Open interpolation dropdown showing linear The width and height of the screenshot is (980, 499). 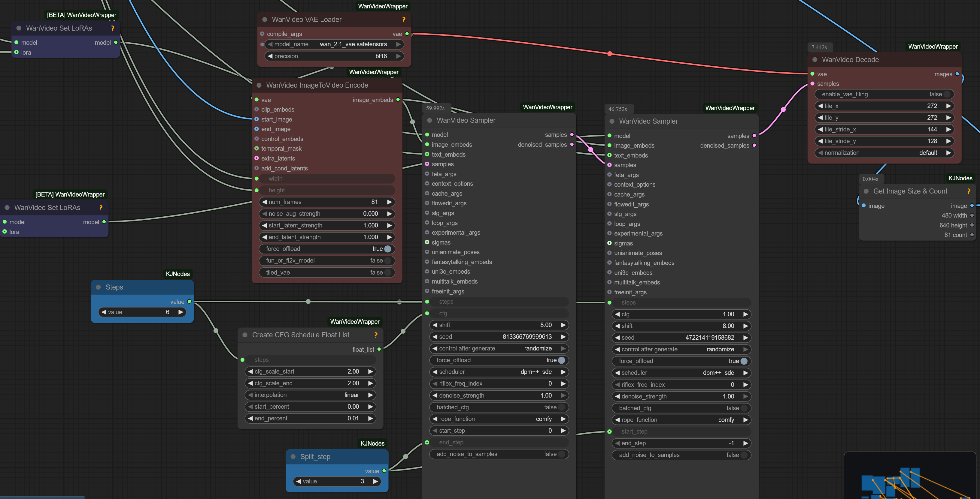[x=311, y=395]
